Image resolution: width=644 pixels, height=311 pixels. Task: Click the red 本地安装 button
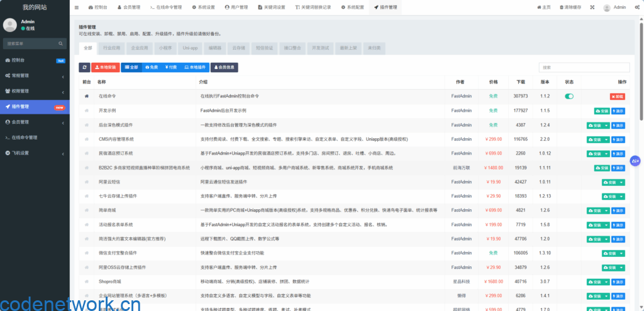105,67
